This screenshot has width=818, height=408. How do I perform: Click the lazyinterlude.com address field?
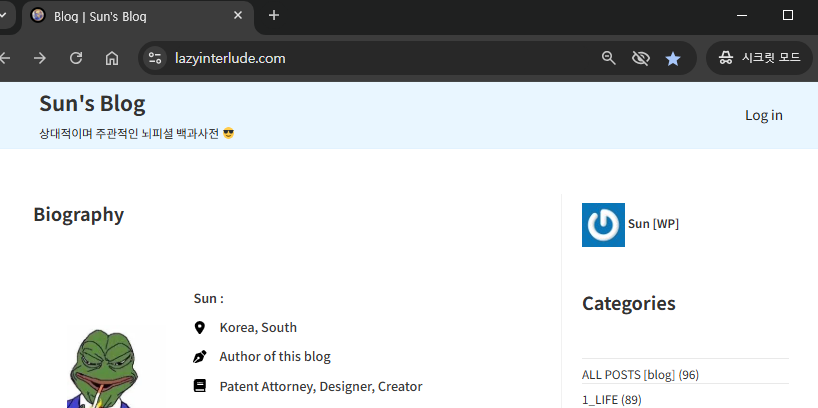(380, 58)
